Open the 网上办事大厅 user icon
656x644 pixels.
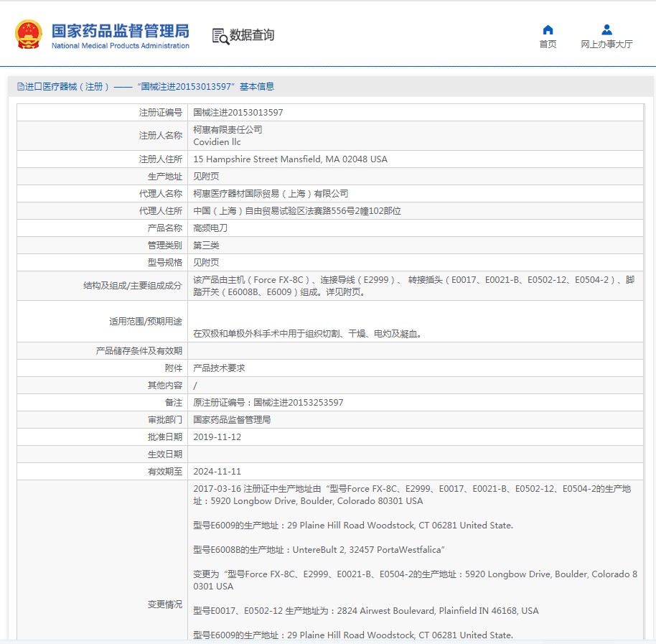click(x=606, y=29)
